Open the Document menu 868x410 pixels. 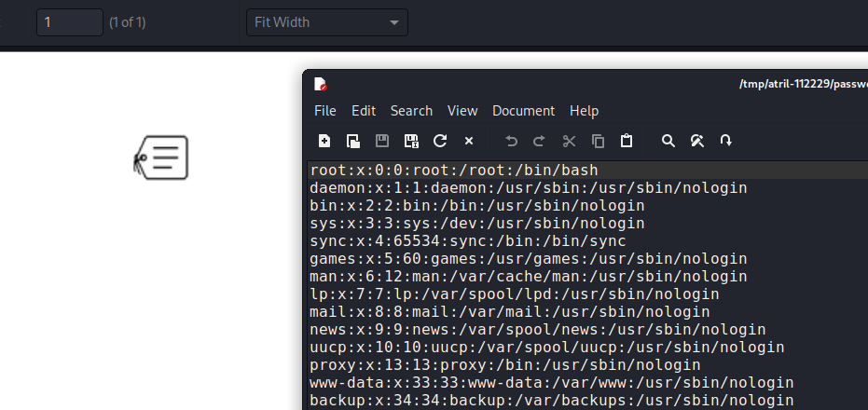pyautogui.click(x=523, y=111)
